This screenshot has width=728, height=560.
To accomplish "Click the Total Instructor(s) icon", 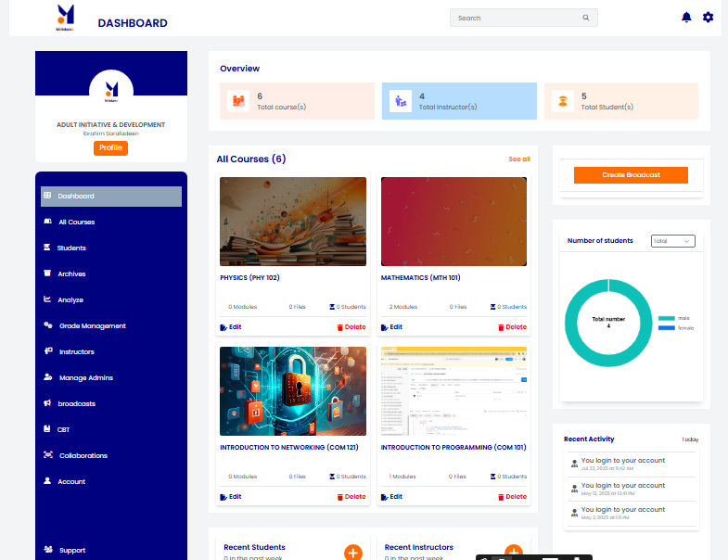I will tap(401, 101).
